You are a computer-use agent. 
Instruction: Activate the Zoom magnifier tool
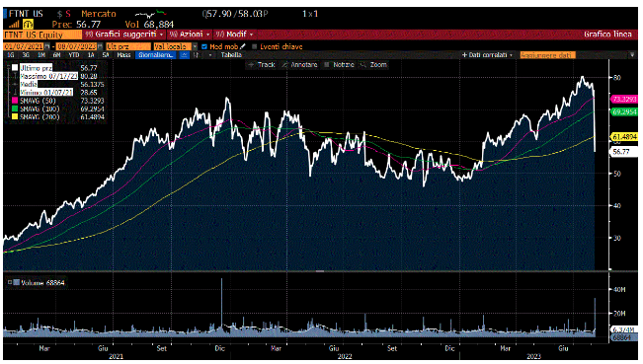373,65
